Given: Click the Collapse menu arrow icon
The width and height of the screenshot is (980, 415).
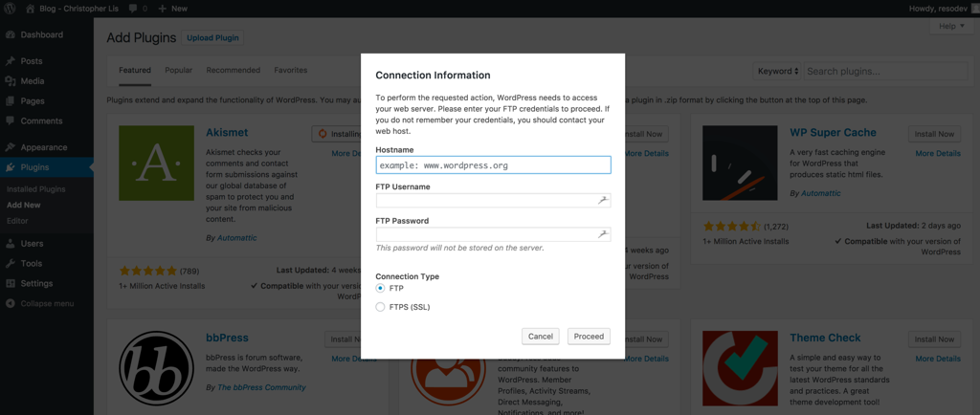Looking at the screenshot, I should (x=10, y=303).
